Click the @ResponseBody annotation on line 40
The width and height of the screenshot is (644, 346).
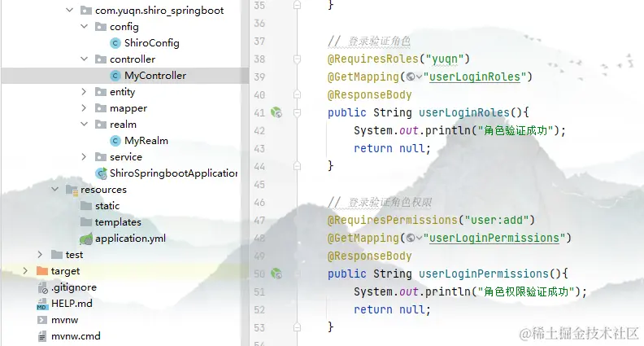pyautogui.click(x=370, y=94)
